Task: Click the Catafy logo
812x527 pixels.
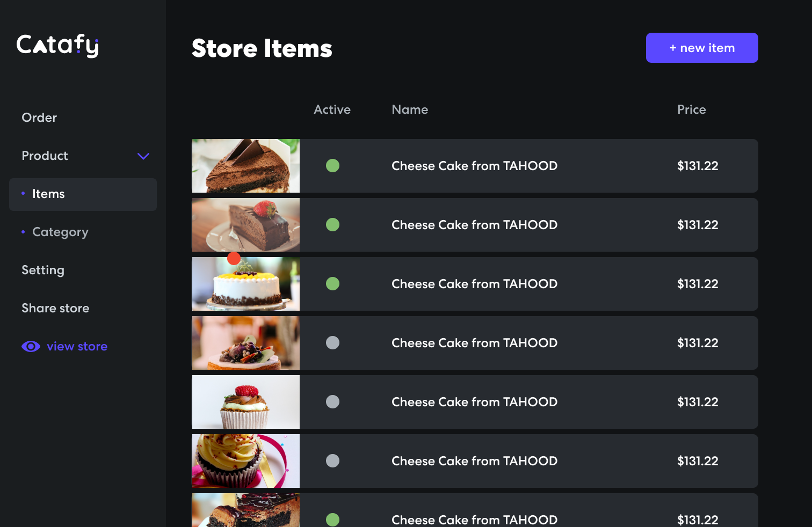Action: click(x=57, y=46)
